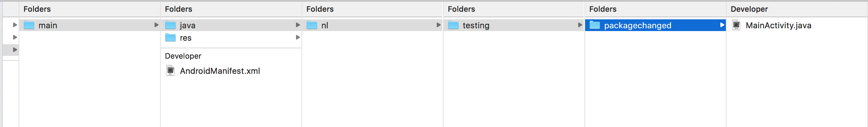Expand the nl folder arrow

[438, 25]
